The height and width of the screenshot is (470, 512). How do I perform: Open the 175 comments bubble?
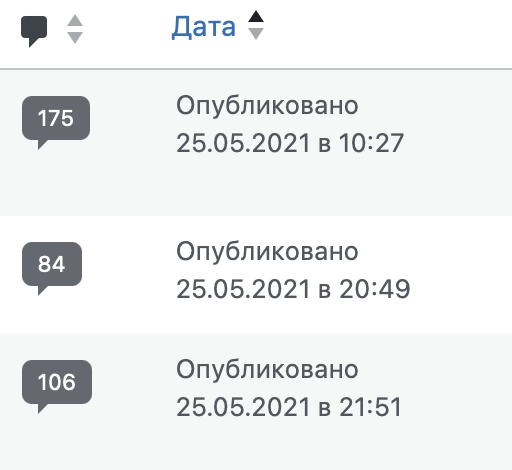[56, 123]
